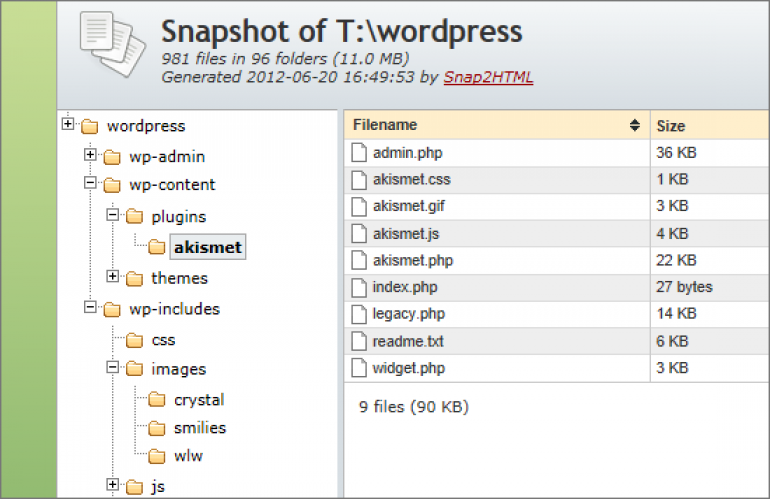Click the akismet.php filename
This screenshot has width=770, height=499.
pos(413,261)
